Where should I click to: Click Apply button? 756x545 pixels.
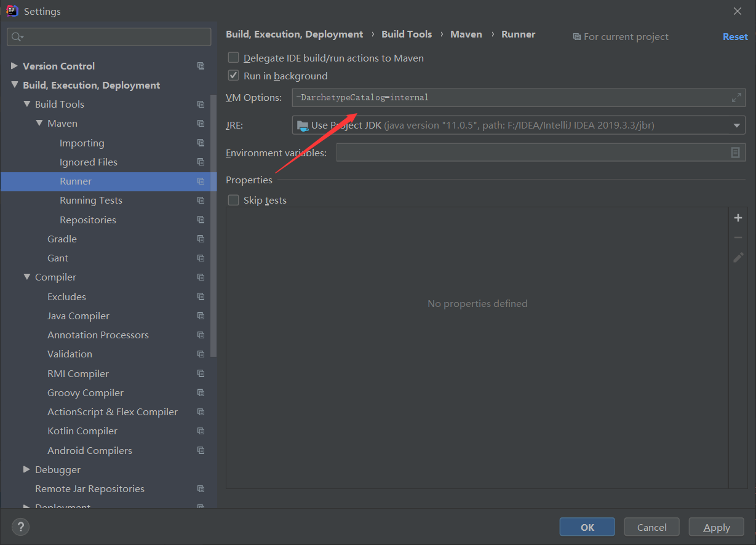pos(717,527)
